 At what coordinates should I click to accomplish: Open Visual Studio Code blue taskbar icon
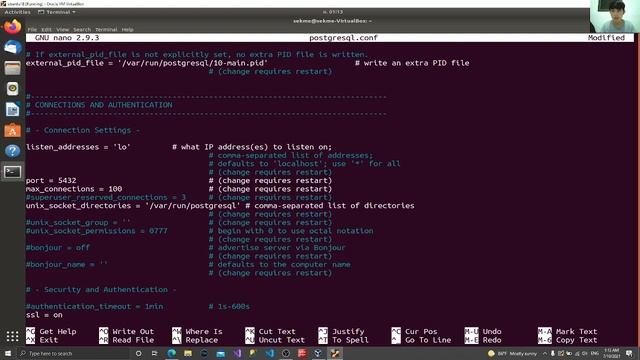point(270,353)
